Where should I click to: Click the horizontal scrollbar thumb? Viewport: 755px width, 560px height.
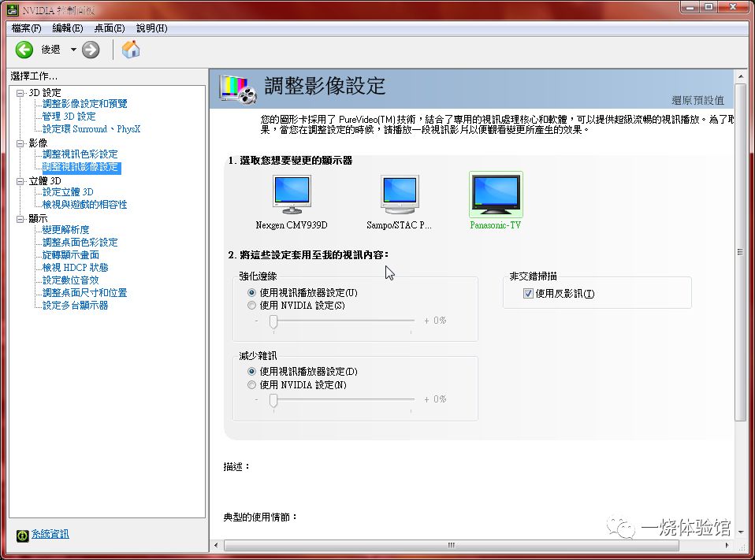point(452,545)
